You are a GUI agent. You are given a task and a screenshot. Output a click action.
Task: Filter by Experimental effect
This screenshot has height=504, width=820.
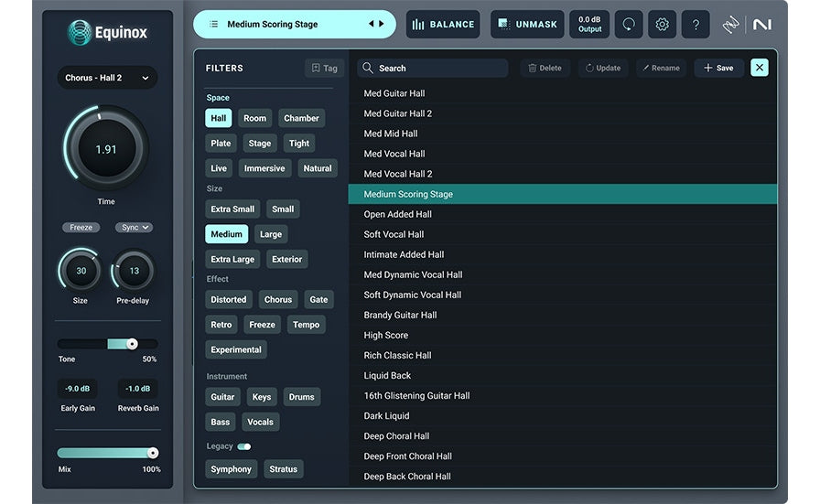pyautogui.click(x=236, y=349)
